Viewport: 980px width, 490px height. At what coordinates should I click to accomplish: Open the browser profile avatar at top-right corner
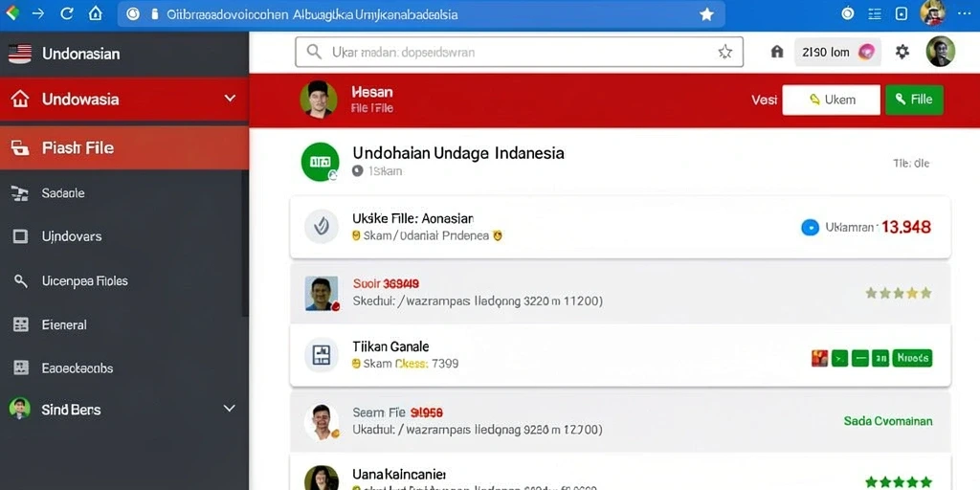pyautogui.click(x=933, y=13)
